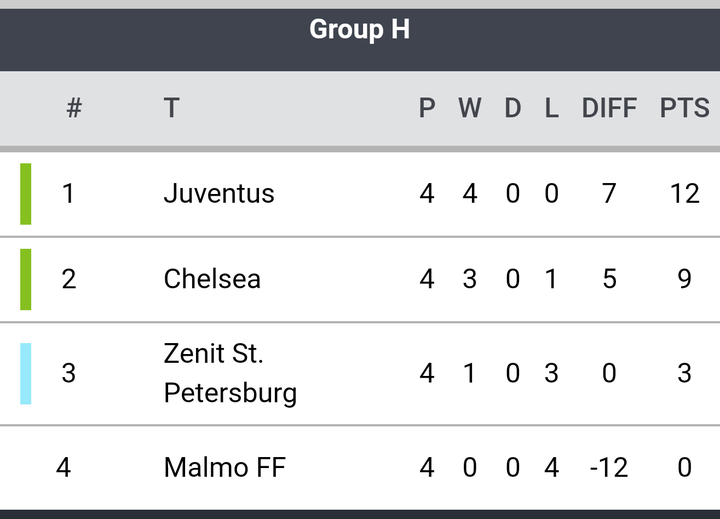This screenshot has height=519, width=720.
Task: Click the D draws column header
Action: pyautogui.click(x=513, y=108)
